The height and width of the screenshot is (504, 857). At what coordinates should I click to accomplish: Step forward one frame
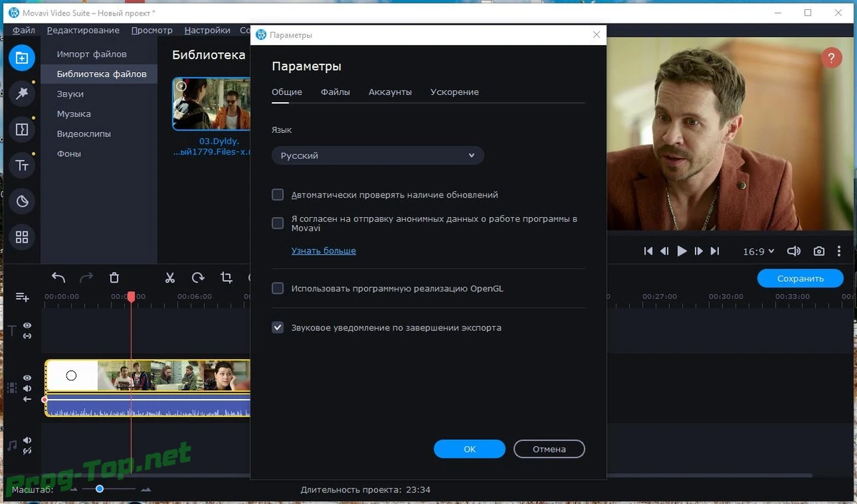[698, 251]
